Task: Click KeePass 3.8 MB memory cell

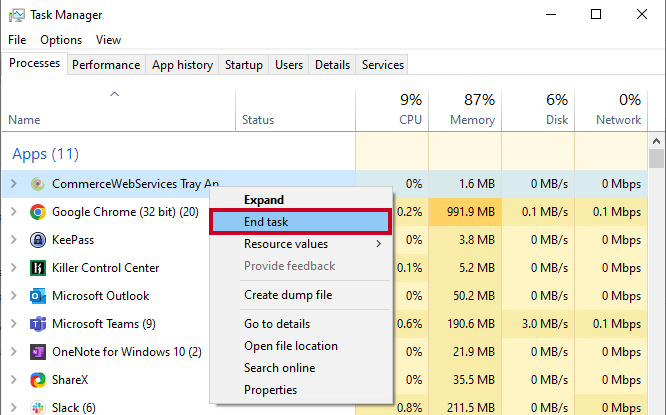Action: click(465, 240)
